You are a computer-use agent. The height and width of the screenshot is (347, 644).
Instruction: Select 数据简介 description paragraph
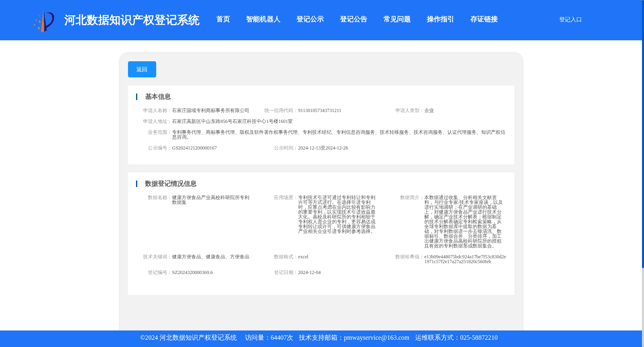click(463, 222)
